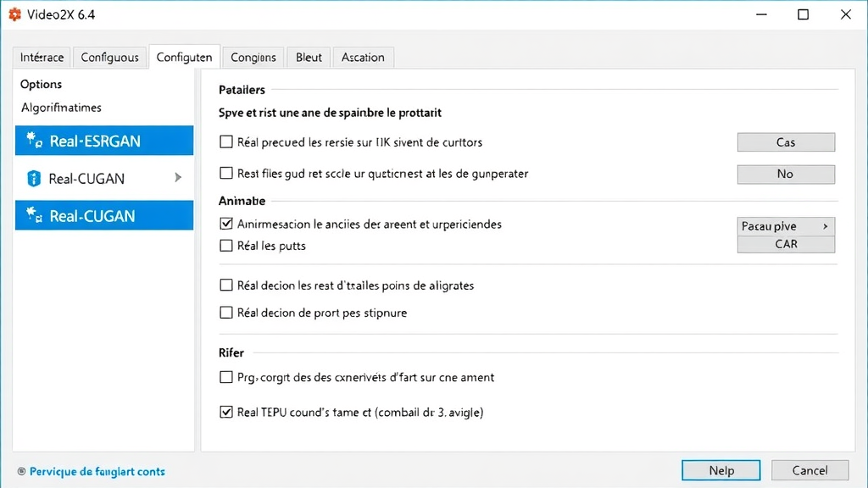This screenshot has height=488, width=868.
Task: Click the Video2X logo in the title bar
Action: point(14,14)
